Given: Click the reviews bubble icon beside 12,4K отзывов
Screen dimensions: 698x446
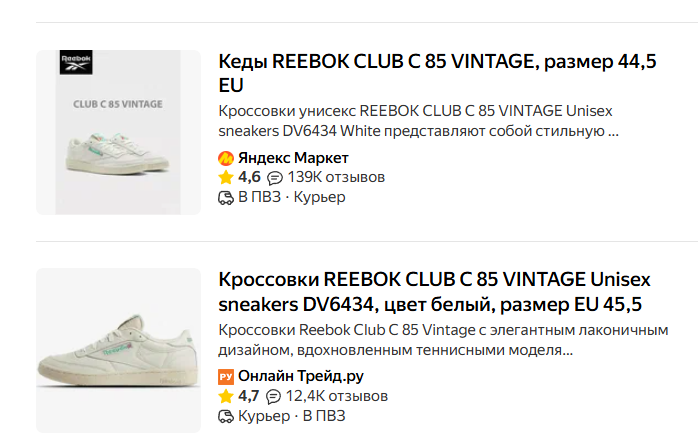Looking at the screenshot, I should tap(275, 397).
